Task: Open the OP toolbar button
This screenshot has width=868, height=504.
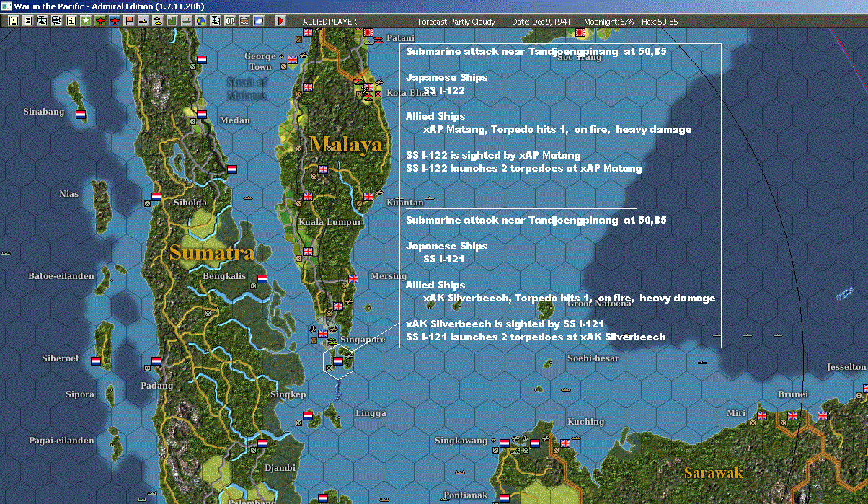Action: click(229, 21)
